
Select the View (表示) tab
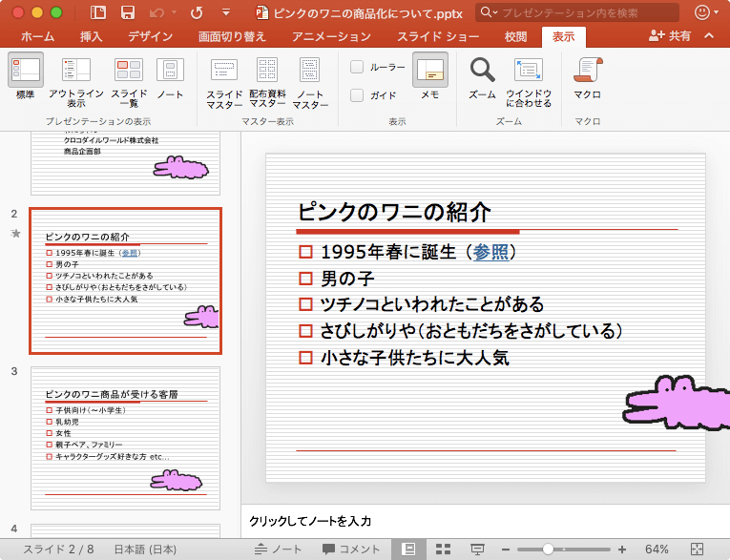(x=563, y=37)
